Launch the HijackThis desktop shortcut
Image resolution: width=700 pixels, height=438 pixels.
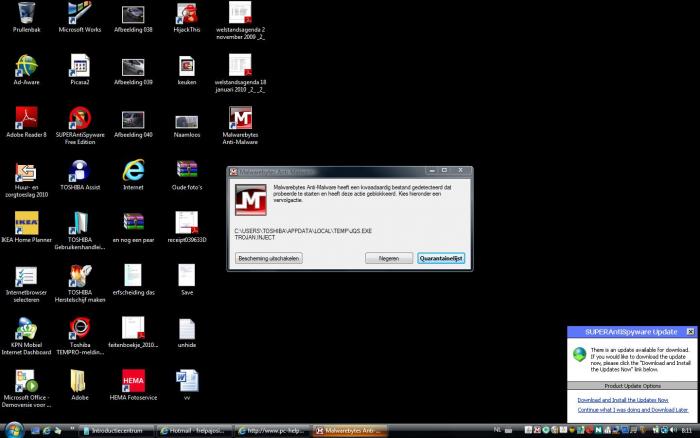pyautogui.click(x=187, y=18)
